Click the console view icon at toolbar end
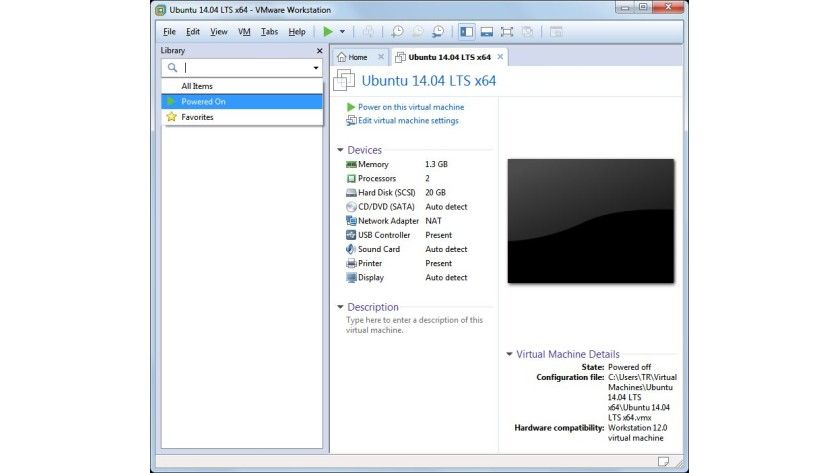This screenshot has height=473, width=840. (556, 32)
